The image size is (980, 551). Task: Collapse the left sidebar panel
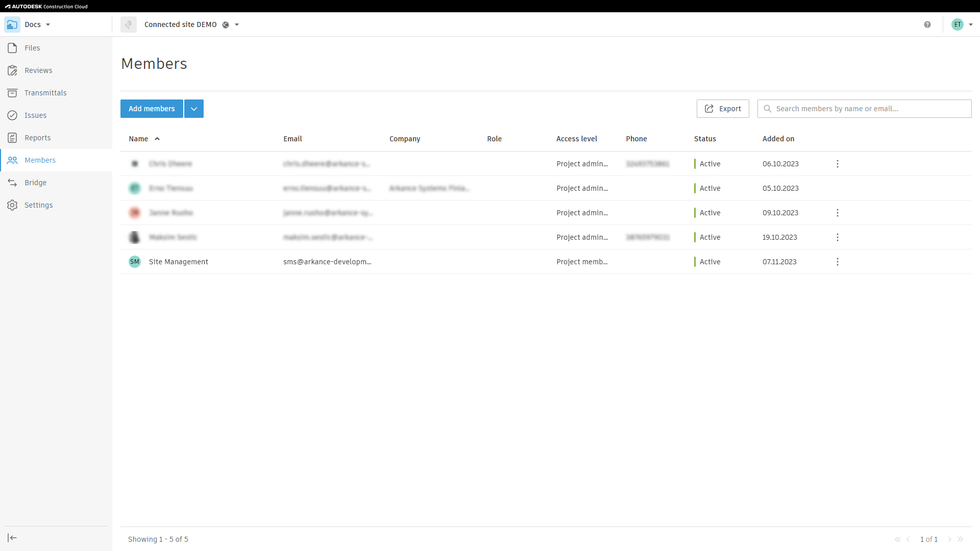point(12,538)
